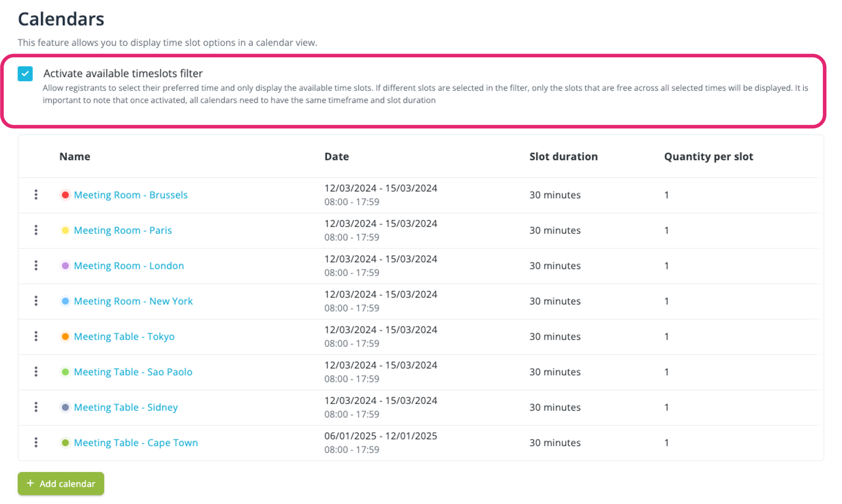Click the Sao Paolo row date range
Screen dimensions: 842x504
click(381, 365)
